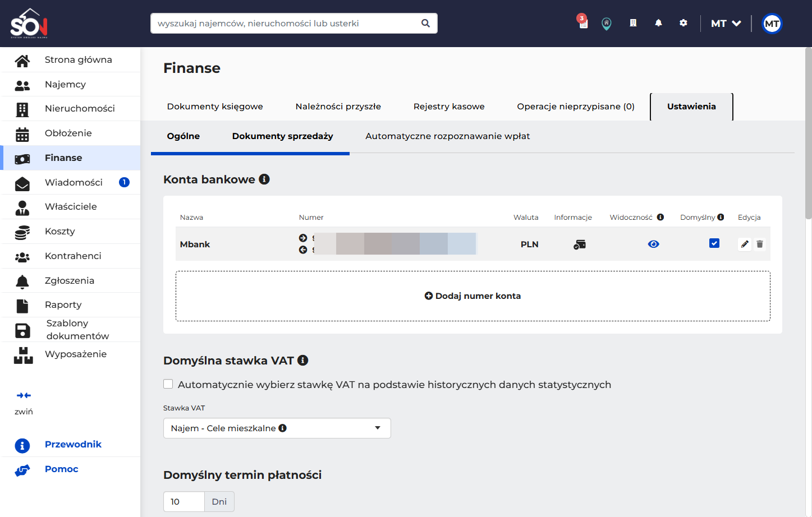Open Szablony dokumentów in sidebar
The width and height of the screenshot is (812, 517).
(70, 330)
